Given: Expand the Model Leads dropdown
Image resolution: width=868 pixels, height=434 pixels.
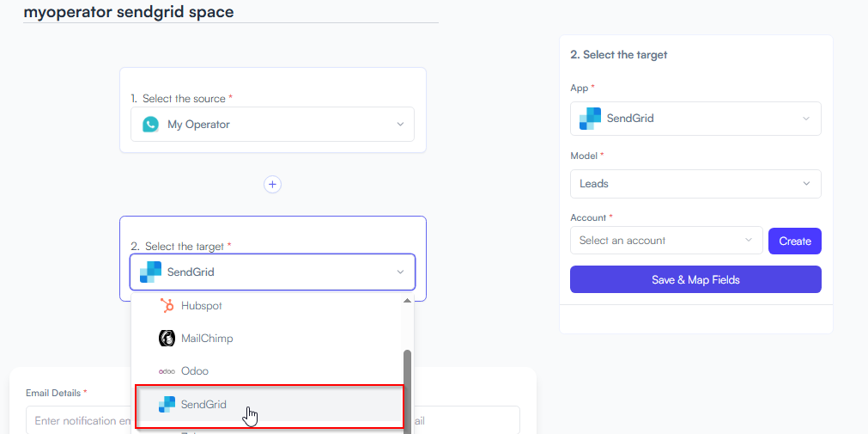Looking at the screenshot, I should coord(695,183).
